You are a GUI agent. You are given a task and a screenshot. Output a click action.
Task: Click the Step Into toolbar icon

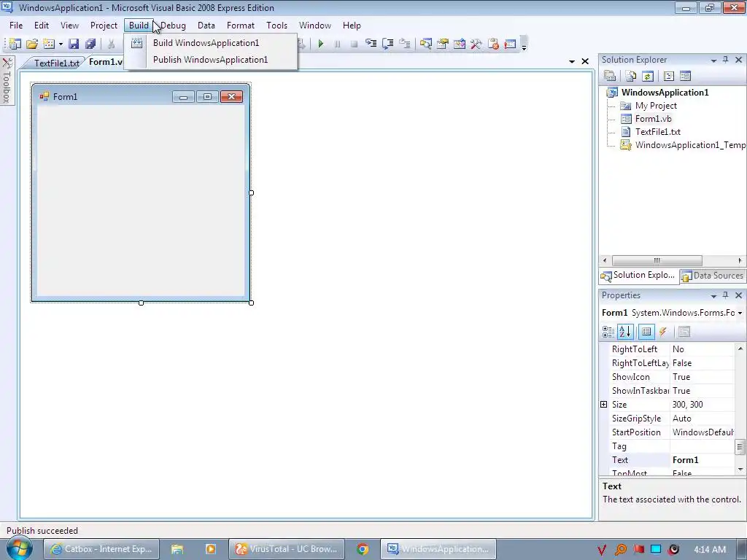(371, 44)
